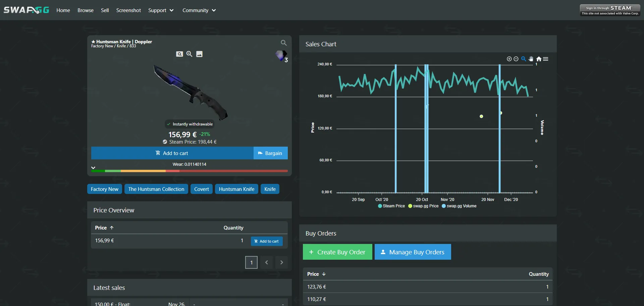Open the Sales Chart hamburger menu
Viewport: 644px width, 306px height.
coord(546,59)
